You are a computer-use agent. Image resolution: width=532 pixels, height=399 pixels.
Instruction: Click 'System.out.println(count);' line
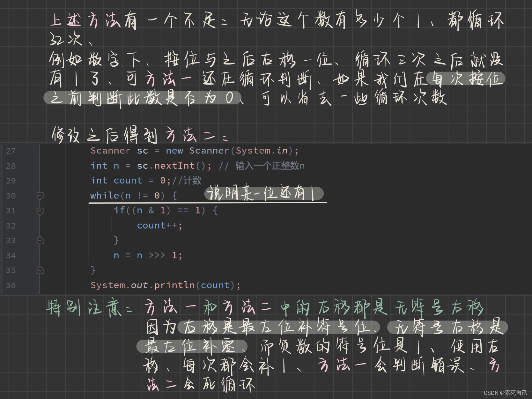(x=166, y=285)
